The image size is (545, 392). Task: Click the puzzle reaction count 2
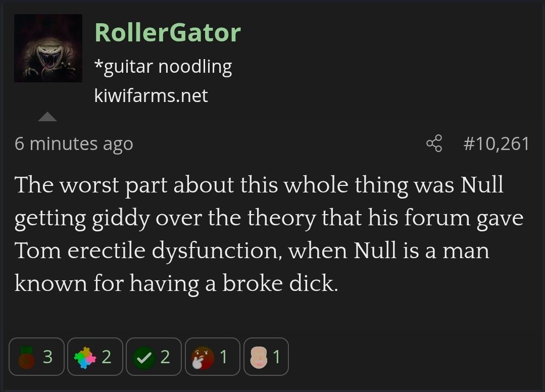106,357
